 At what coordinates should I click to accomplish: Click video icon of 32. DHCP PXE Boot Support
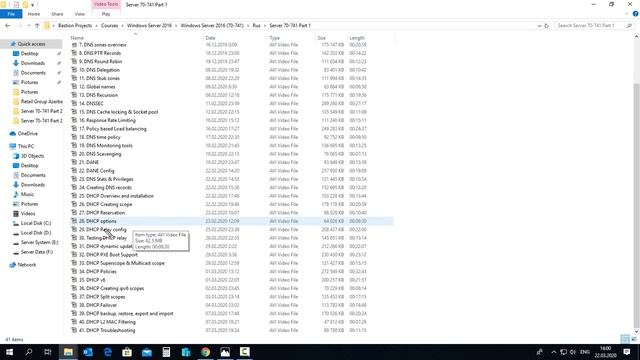point(74,254)
